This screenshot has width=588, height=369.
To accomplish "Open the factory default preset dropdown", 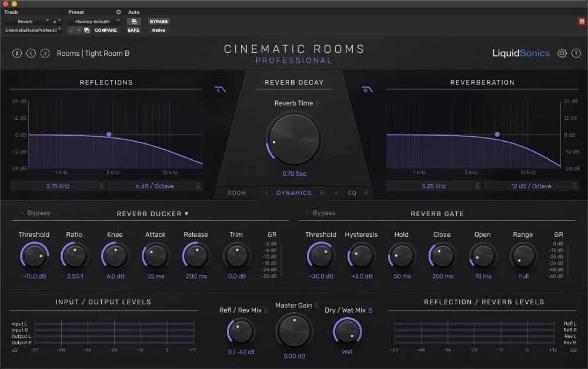I will coord(94,21).
